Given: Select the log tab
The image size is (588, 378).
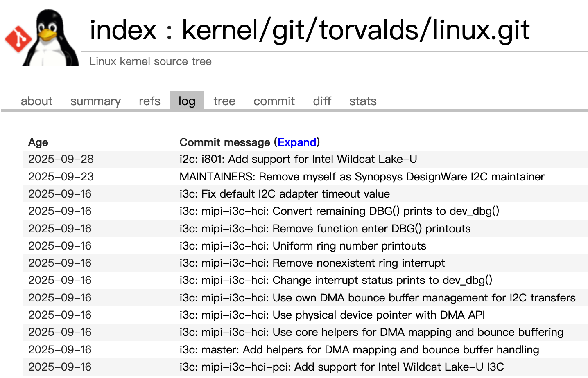Looking at the screenshot, I should [x=187, y=101].
